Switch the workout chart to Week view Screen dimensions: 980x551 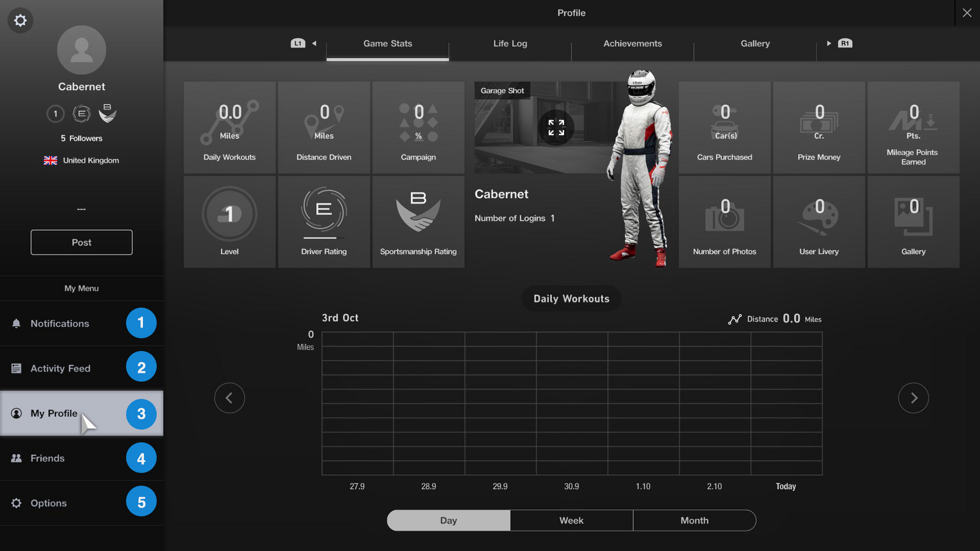click(x=571, y=520)
